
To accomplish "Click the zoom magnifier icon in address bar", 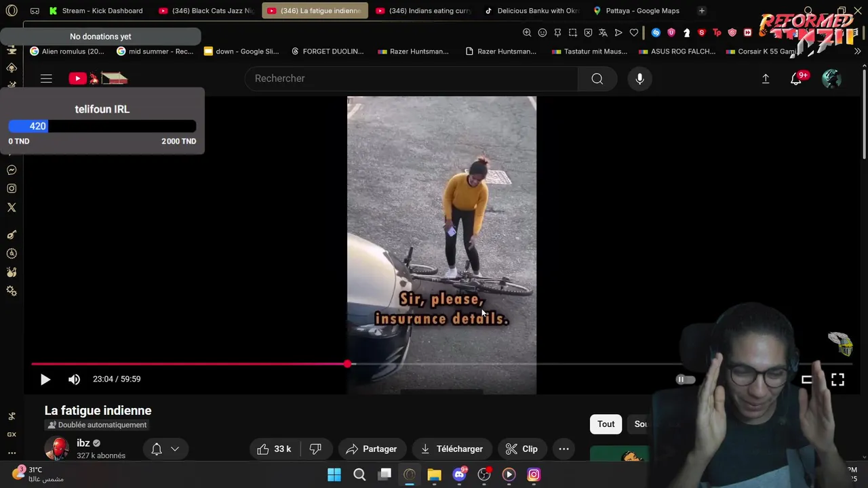I will click(527, 33).
